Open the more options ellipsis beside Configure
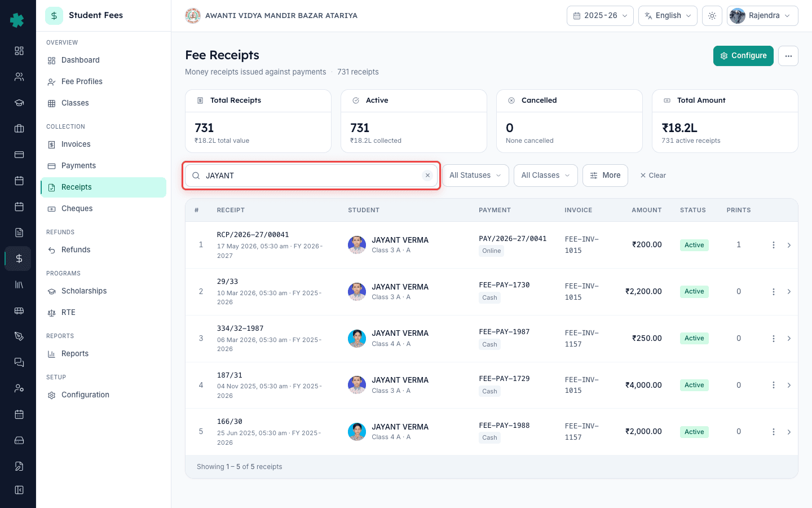The width and height of the screenshot is (812, 508). coord(788,56)
